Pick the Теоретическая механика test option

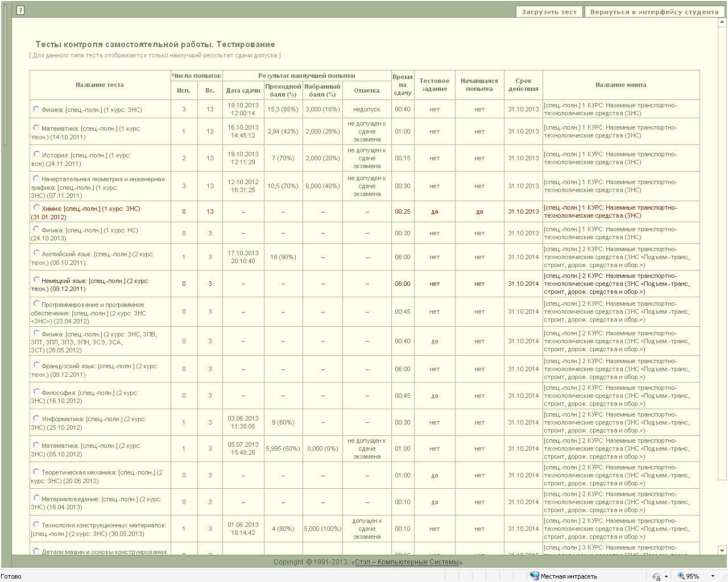click(x=36, y=472)
